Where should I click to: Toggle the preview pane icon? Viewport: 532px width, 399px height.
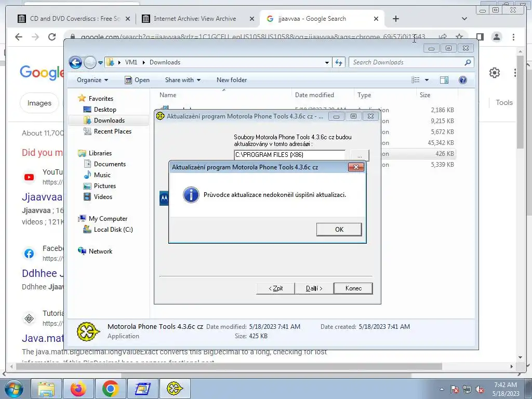[x=444, y=80]
